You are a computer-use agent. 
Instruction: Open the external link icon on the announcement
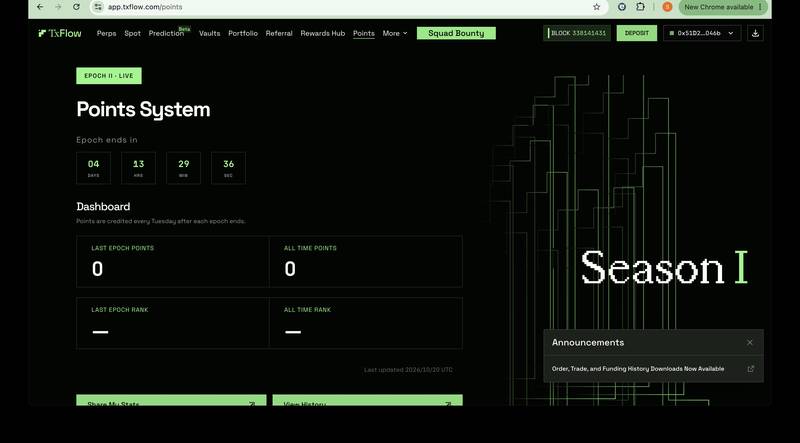pyautogui.click(x=751, y=368)
